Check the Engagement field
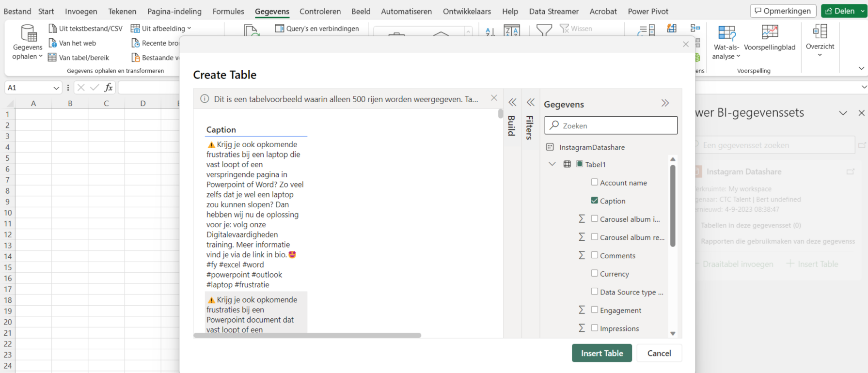 (594, 310)
